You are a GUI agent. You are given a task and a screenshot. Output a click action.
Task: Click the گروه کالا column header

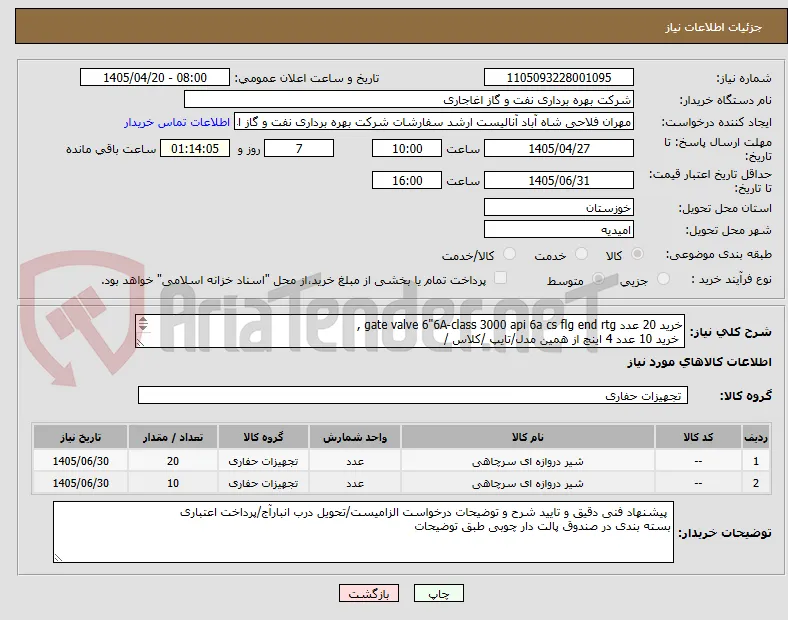pos(263,437)
